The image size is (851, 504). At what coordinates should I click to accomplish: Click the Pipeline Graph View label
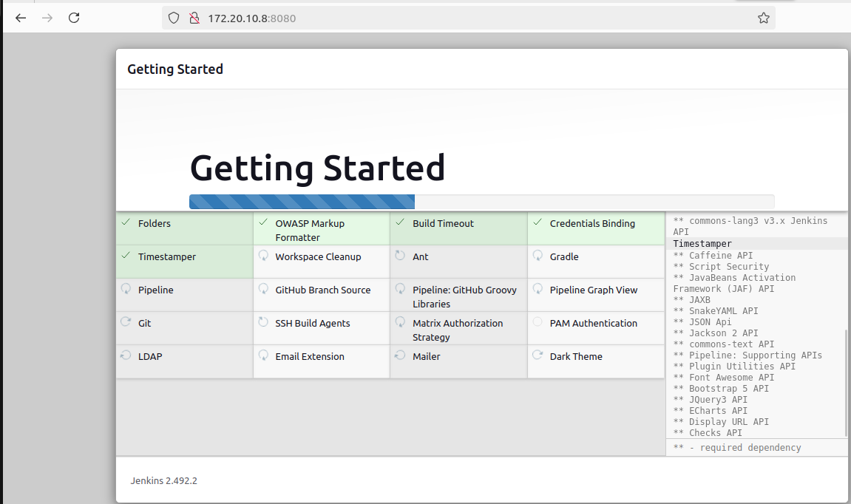coord(593,290)
